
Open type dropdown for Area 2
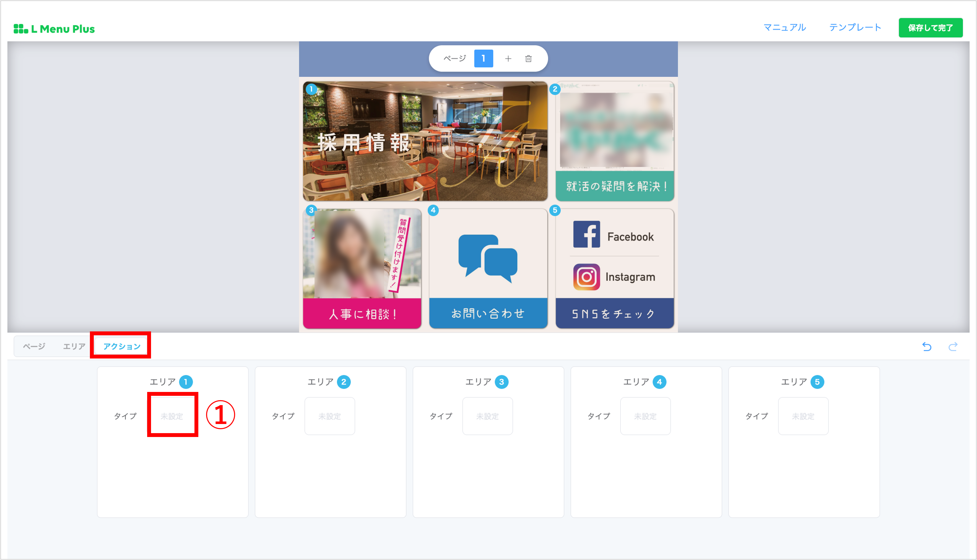click(x=329, y=416)
